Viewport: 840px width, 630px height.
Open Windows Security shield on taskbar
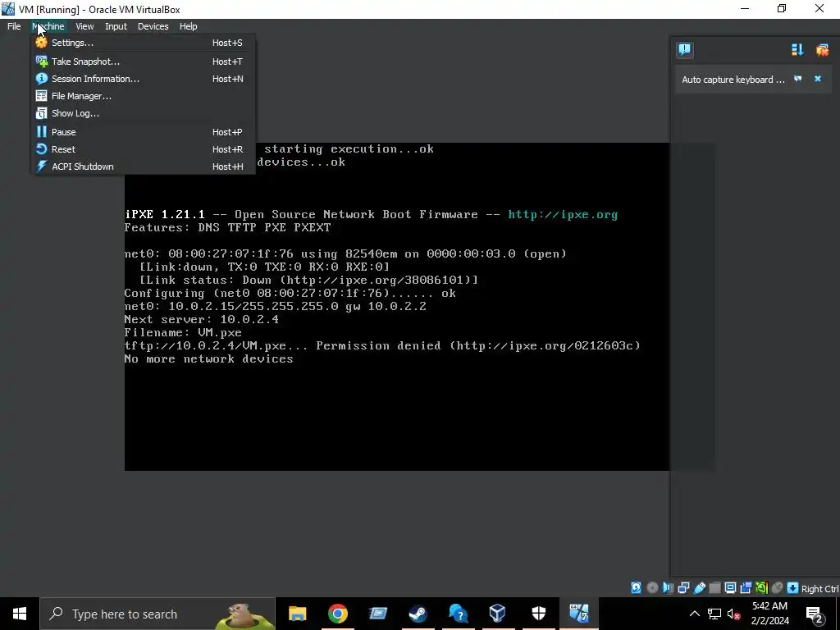point(538,614)
